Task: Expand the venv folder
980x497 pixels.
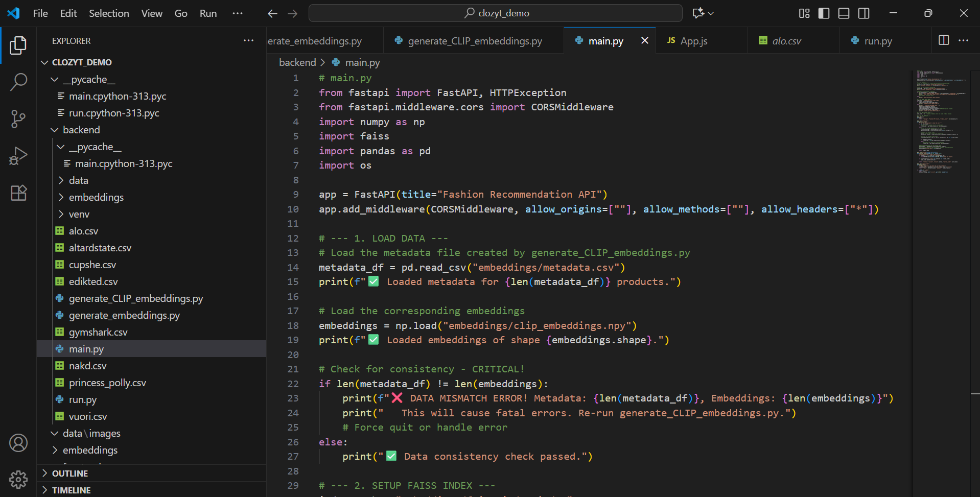Action: (x=79, y=214)
